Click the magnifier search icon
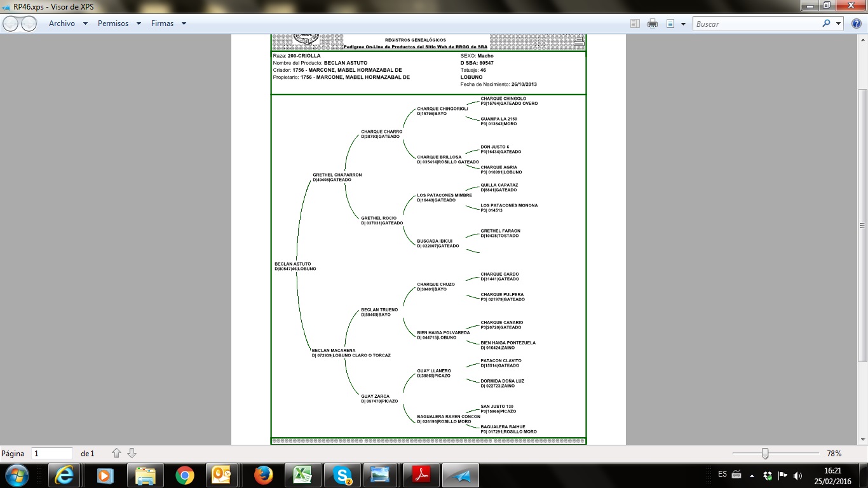The width and height of the screenshot is (868, 488). point(826,24)
